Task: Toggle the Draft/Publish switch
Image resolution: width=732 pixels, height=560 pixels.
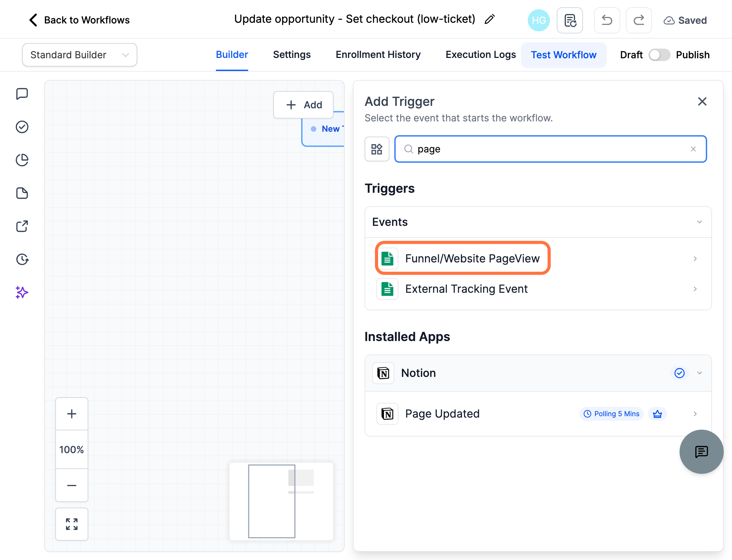Action: coord(659,55)
